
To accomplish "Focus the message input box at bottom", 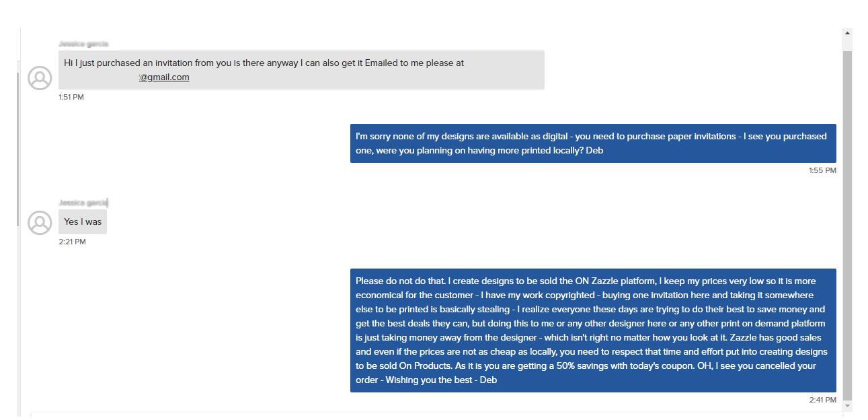I will 436,416.
